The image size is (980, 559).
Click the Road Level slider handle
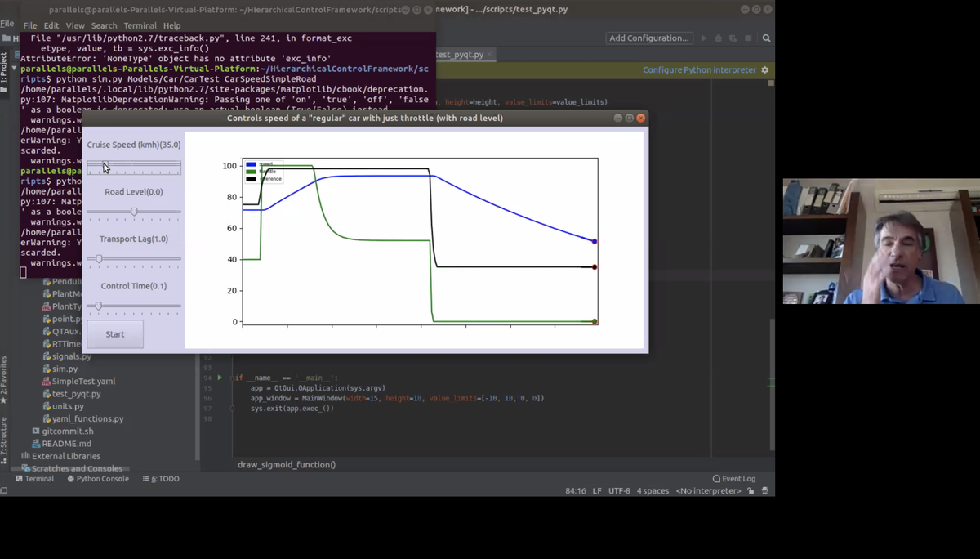(x=134, y=212)
